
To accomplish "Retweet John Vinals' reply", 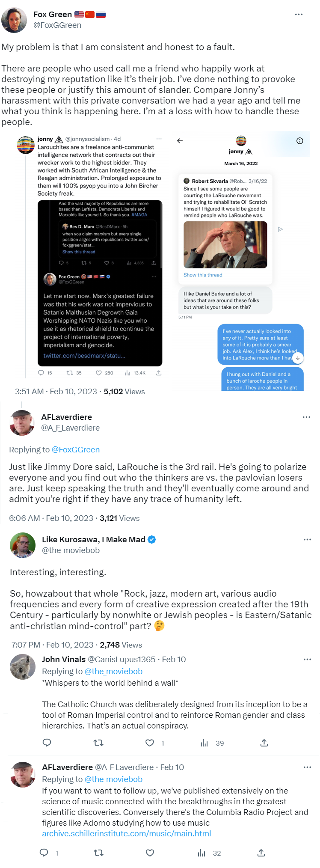I will [x=98, y=743].
